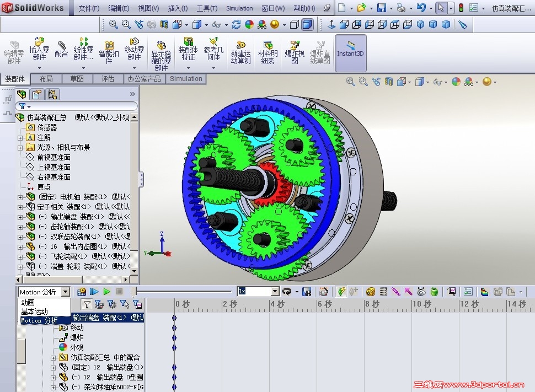Click the Calculate motion study icon

[81, 292]
